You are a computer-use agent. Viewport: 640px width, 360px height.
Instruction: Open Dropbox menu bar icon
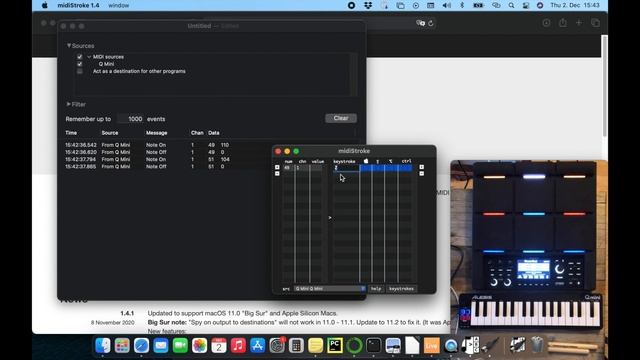(368, 5)
